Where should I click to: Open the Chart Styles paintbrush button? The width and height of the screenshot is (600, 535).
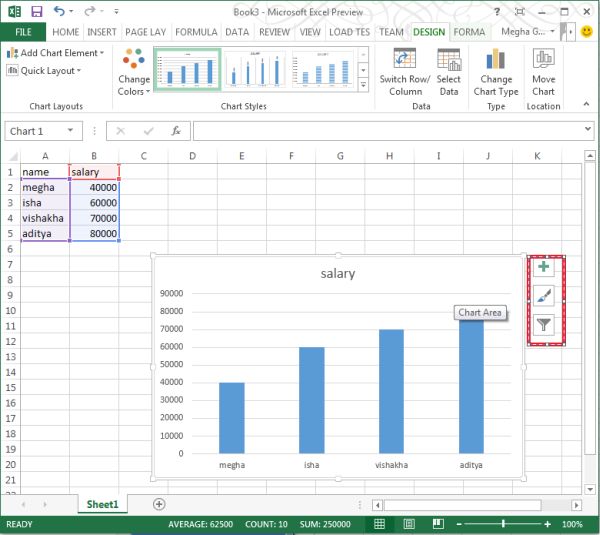544,295
